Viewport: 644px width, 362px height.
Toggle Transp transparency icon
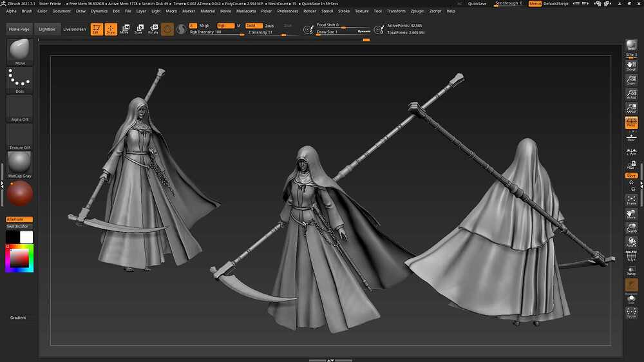pos(631,271)
